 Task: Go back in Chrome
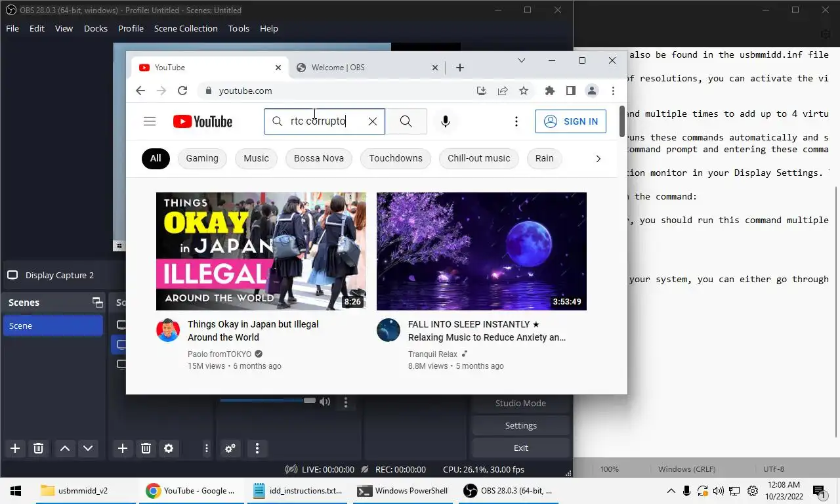tap(140, 91)
